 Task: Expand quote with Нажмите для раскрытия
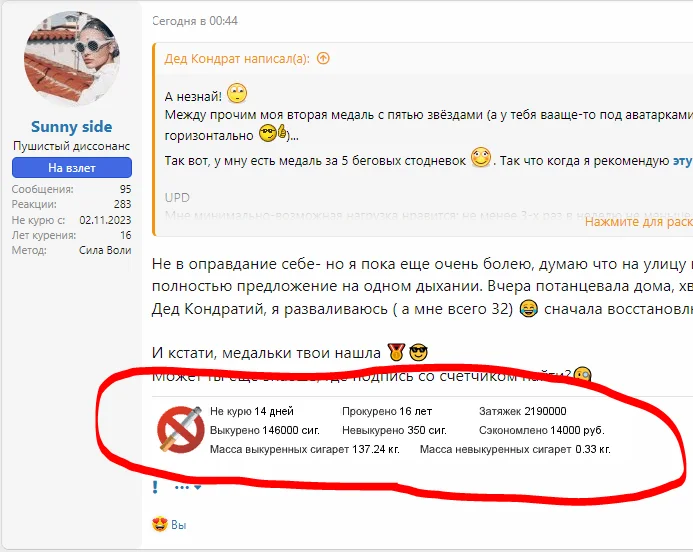639,221
